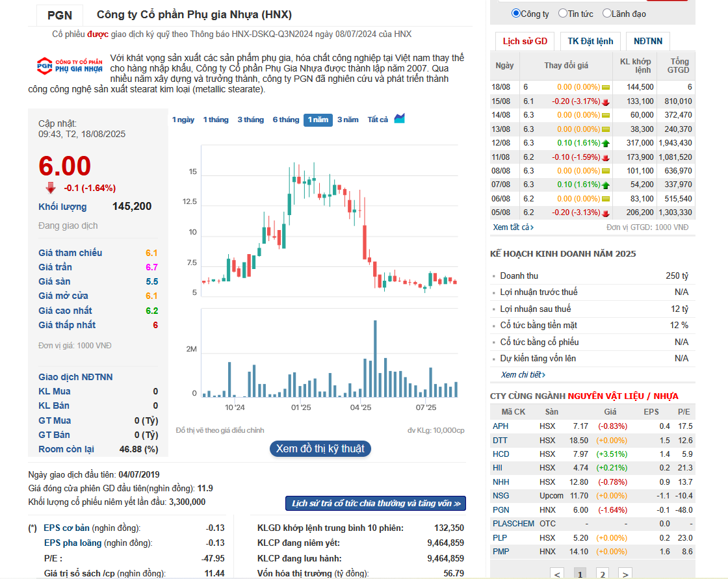The width and height of the screenshot is (728, 579).
Task: Click the large price 6.00
Action: [x=64, y=166]
